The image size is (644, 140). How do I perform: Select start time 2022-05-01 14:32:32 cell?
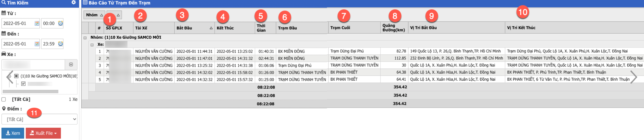click(x=195, y=80)
